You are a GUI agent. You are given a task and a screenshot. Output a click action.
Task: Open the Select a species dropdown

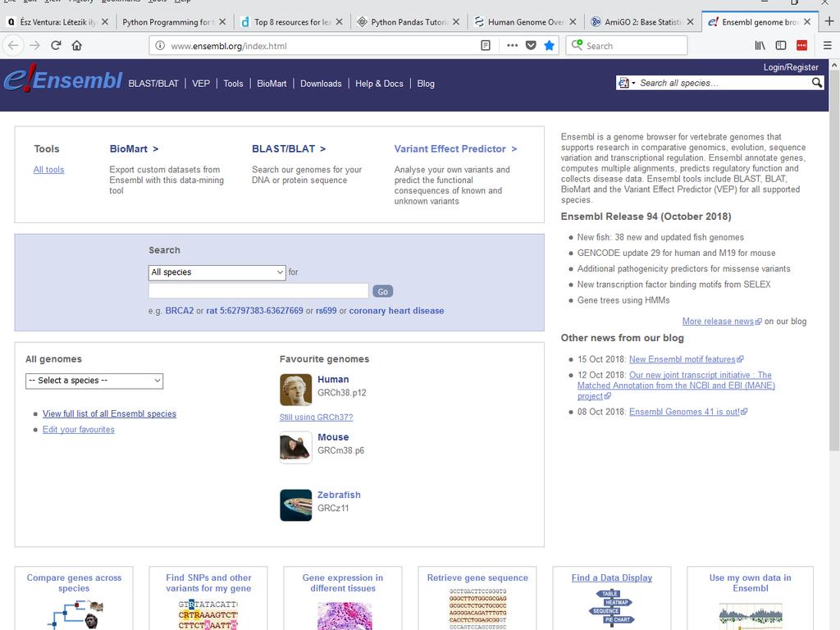(94, 381)
